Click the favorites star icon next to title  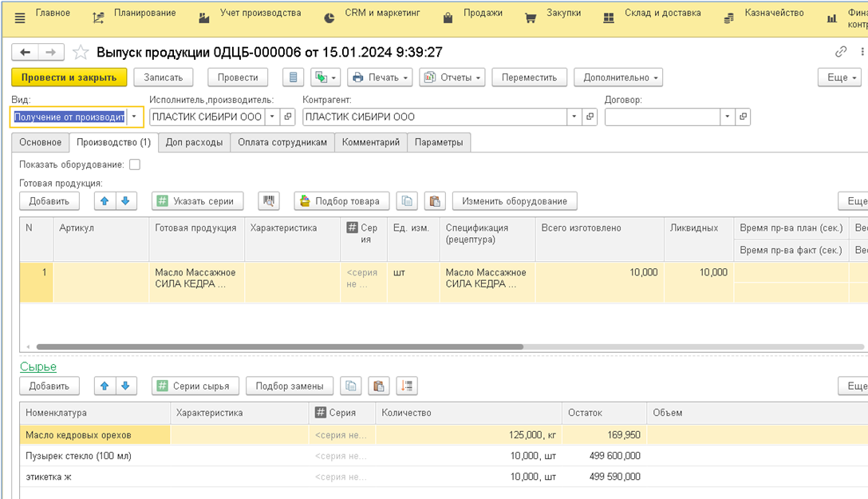pos(81,53)
